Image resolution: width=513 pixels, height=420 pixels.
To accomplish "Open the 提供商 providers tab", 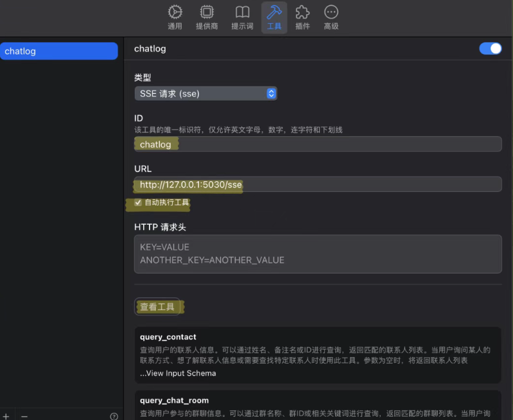I will (207, 18).
